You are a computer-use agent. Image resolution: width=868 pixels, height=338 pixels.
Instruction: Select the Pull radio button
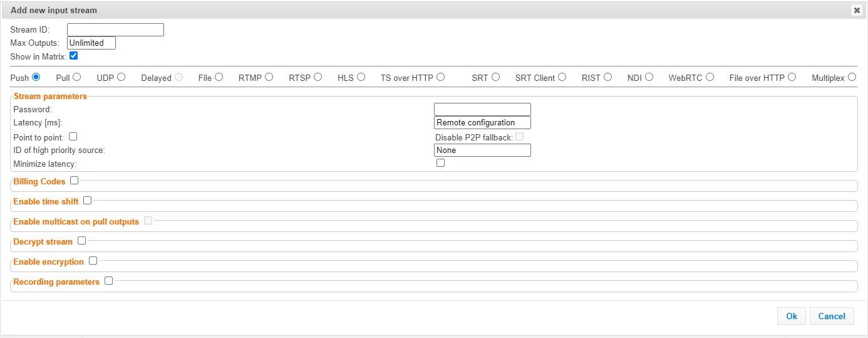point(76,77)
